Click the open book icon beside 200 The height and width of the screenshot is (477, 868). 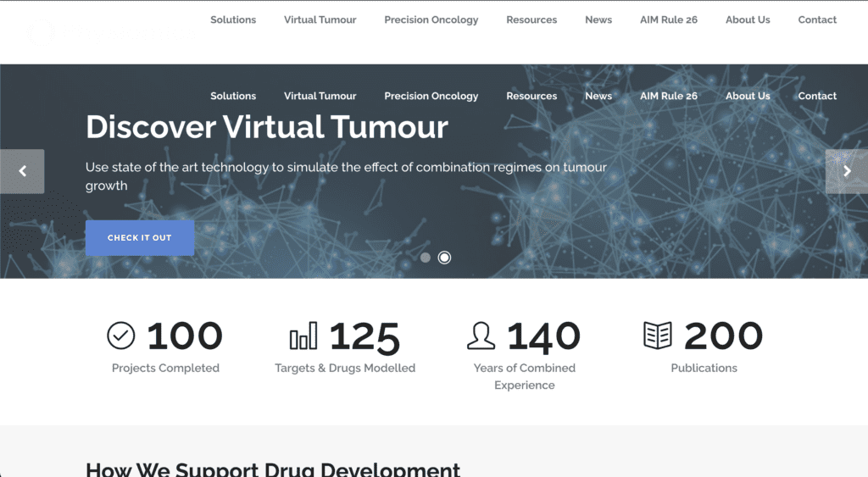[x=658, y=336]
